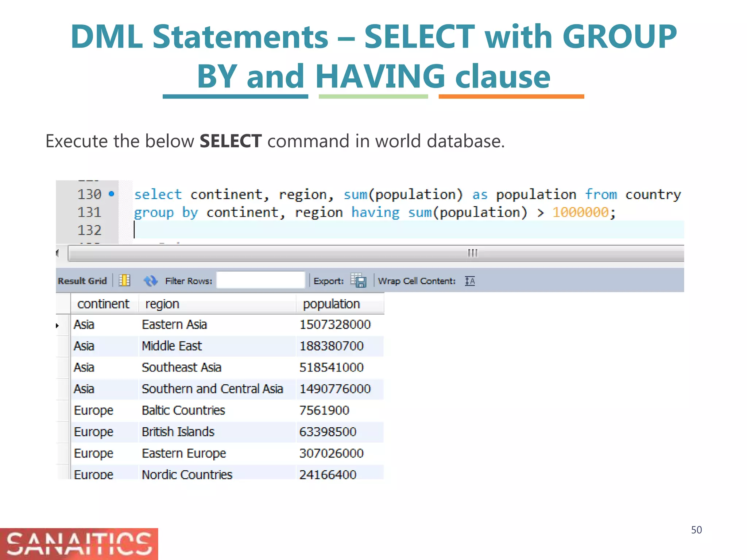Image resolution: width=747 pixels, height=560 pixels.
Task: Click the Asia cell in Eastern Asia row
Action: (105, 324)
